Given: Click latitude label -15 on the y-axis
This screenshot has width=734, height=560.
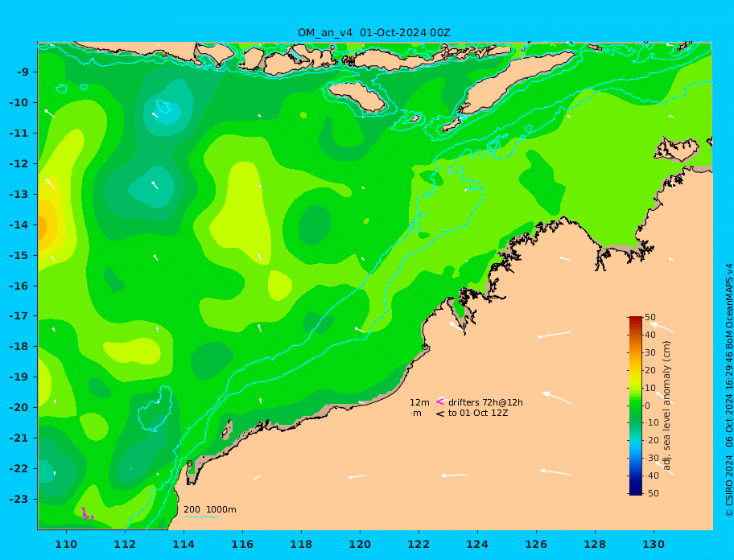Looking at the screenshot, I should point(19,255).
